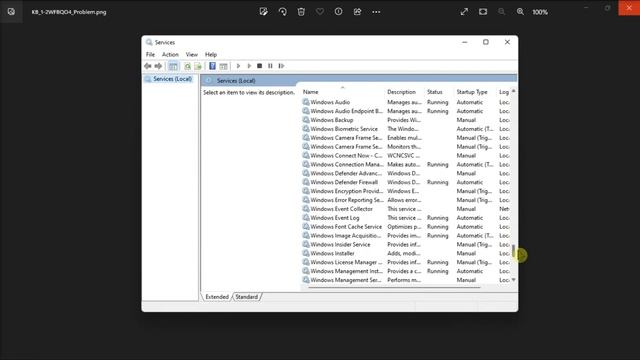Select the Windows Event Collector service
The height and width of the screenshot is (360, 640).
coord(406,209)
